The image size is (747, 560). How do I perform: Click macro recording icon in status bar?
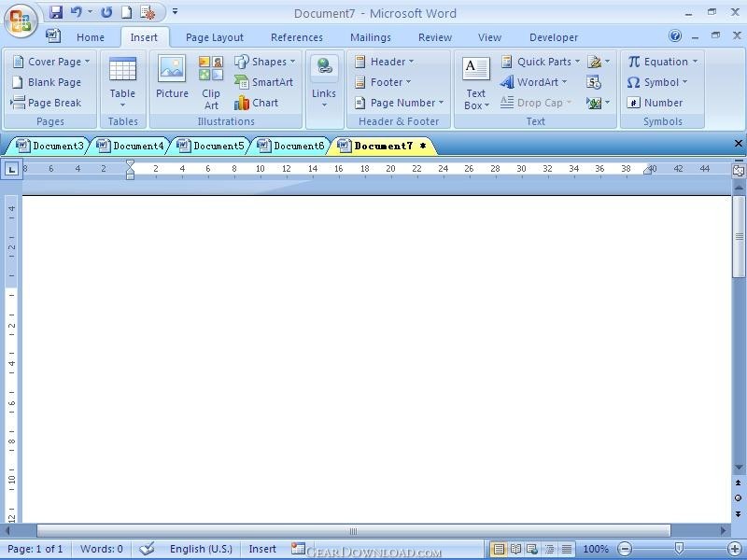coord(298,549)
